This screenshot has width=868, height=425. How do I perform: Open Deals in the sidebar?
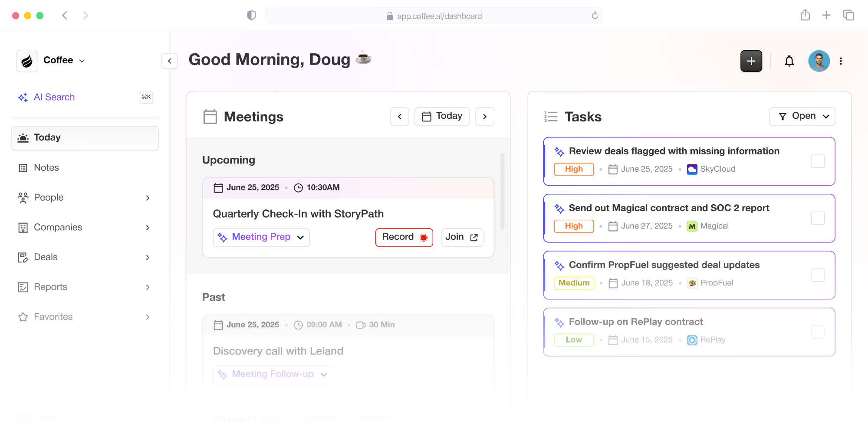pyautogui.click(x=46, y=257)
